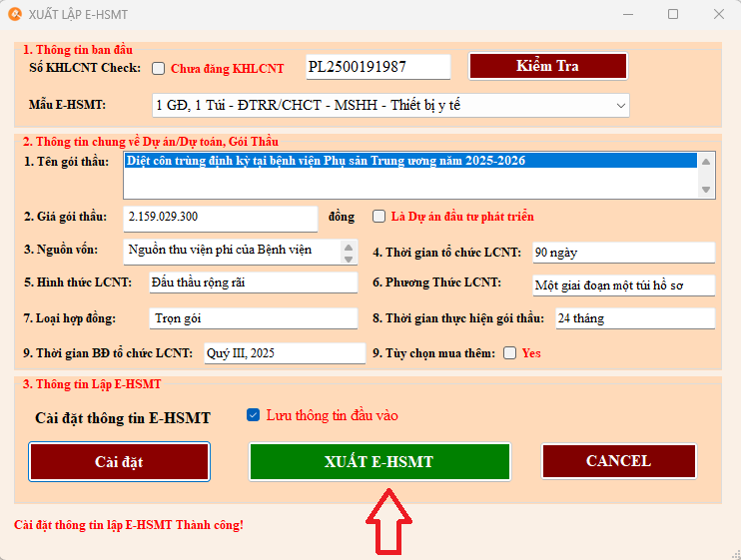
Task: Click the Thời gian tổ chức LCNT field
Action: tap(622, 253)
